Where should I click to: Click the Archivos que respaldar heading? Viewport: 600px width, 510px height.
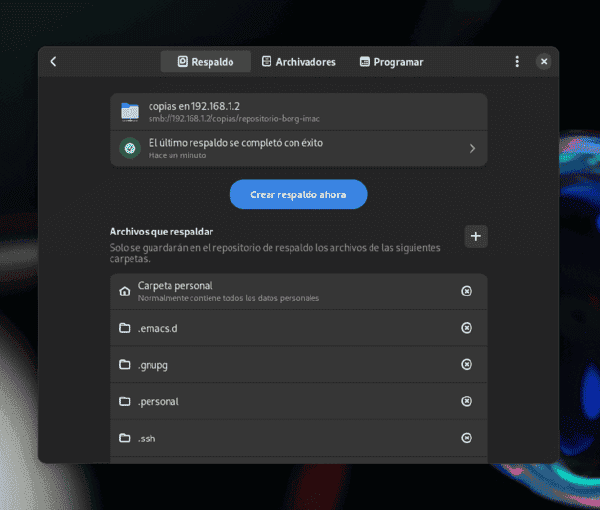[161, 232]
